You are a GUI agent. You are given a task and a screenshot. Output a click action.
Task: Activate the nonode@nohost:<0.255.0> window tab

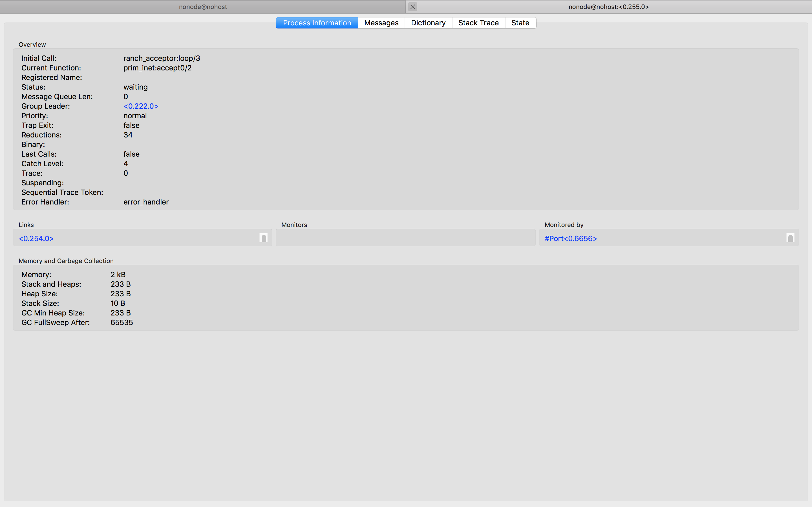609,7
